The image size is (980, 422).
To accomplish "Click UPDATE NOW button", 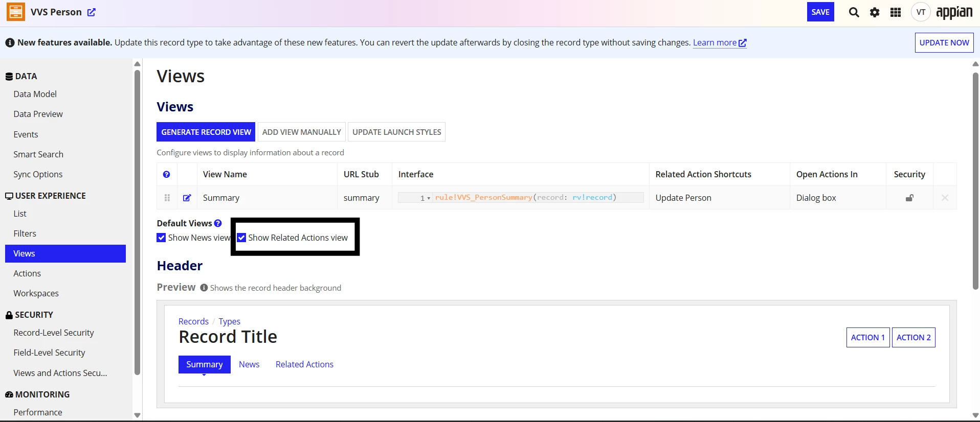I will tap(944, 43).
